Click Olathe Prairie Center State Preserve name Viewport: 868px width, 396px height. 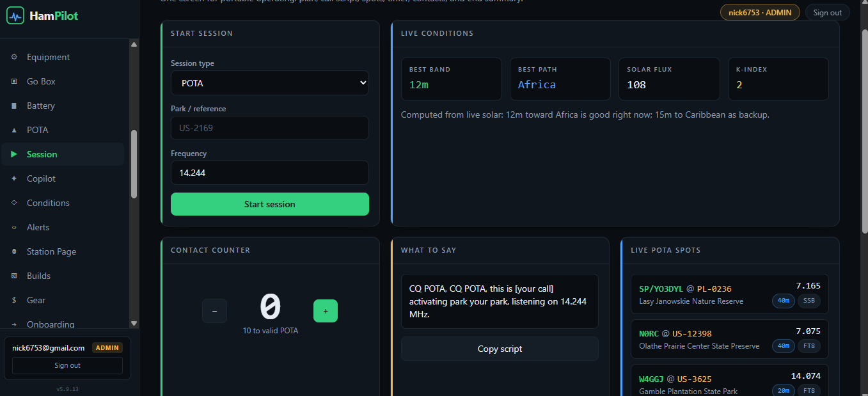699,346
